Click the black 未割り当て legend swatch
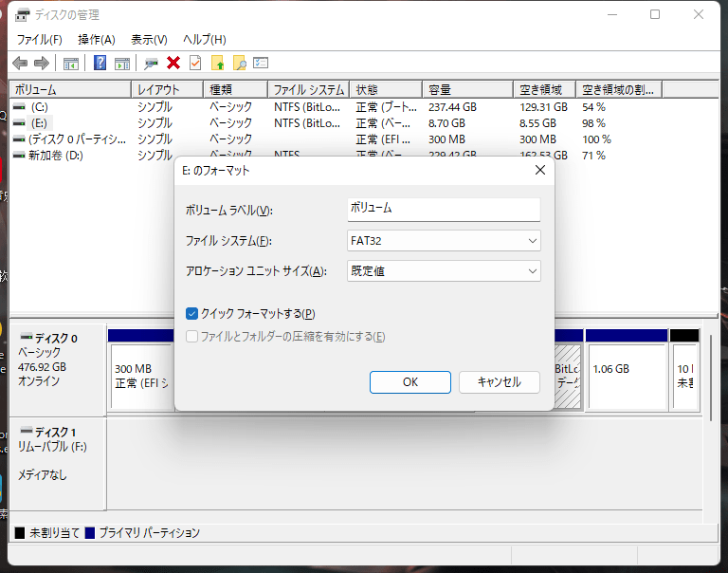 tap(20, 532)
